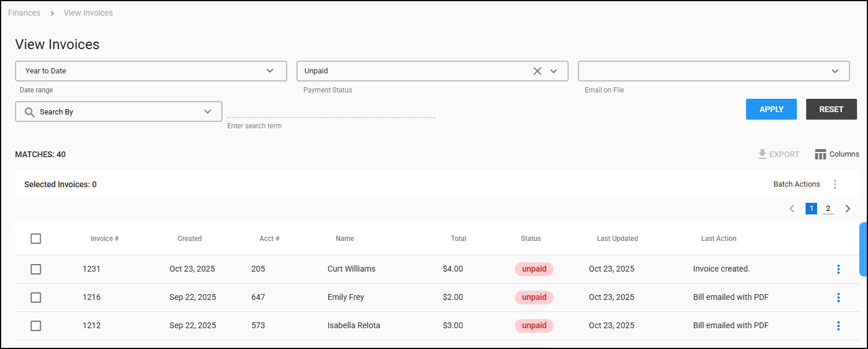868x349 pixels.
Task: Click the Export download icon
Action: point(762,154)
